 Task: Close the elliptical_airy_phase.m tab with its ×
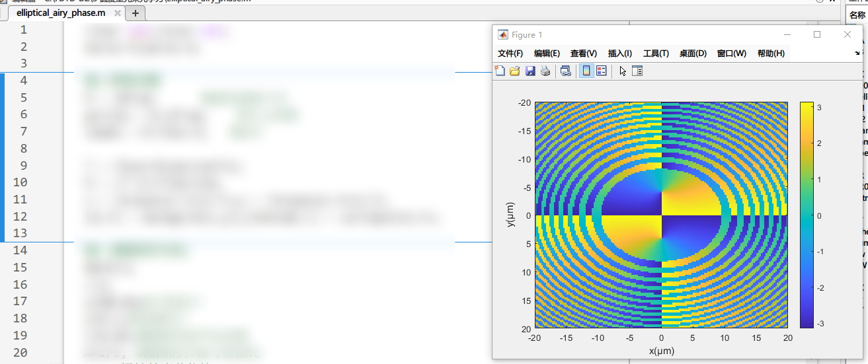[x=118, y=13]
